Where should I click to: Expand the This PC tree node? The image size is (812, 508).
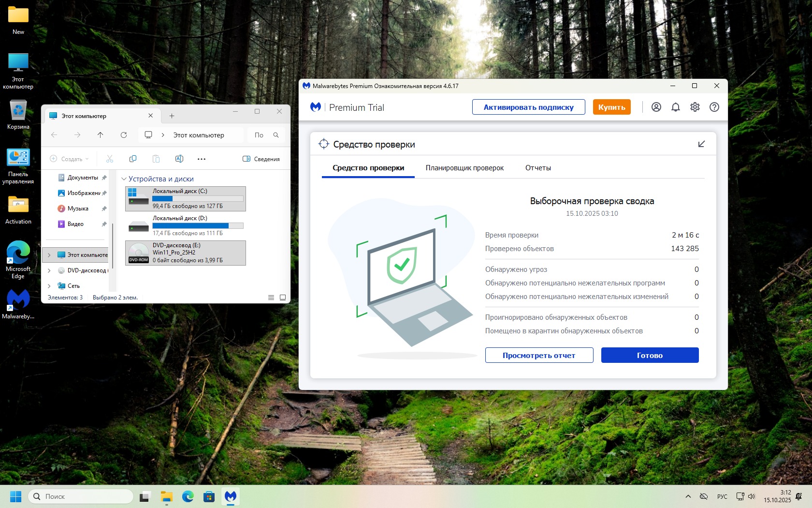(49, 255)
